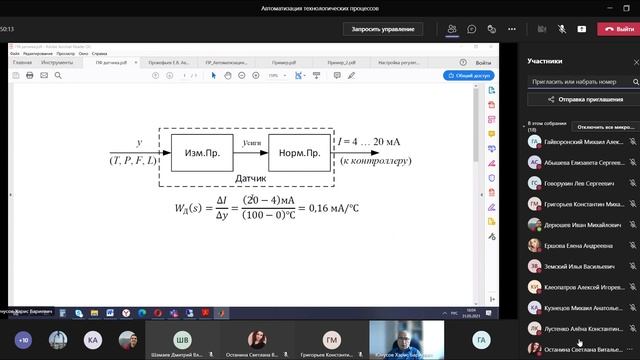Click the search icon in the invite field
Image resolution: width=640 pixels, height=360 pixels.
(636, 82)
